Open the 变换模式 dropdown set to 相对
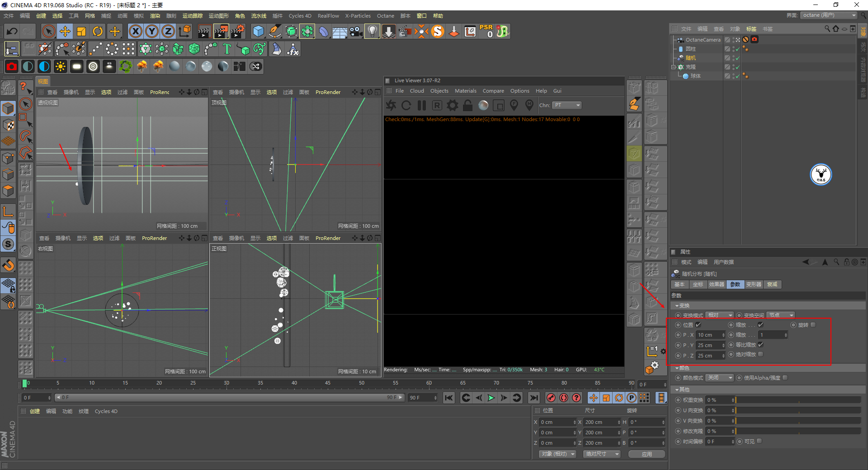This screenshot has height=470, width=868. point(719,315)
